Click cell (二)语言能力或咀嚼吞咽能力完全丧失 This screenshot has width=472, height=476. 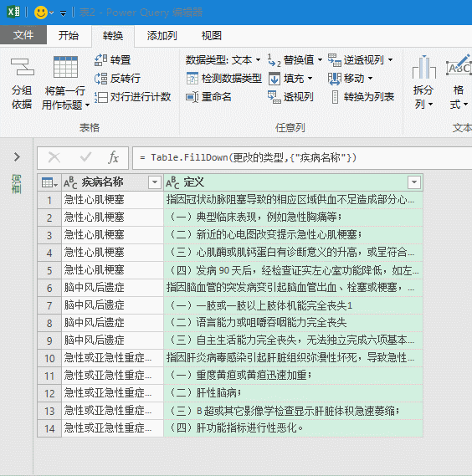pyautogui.click(x=294, y=323)
